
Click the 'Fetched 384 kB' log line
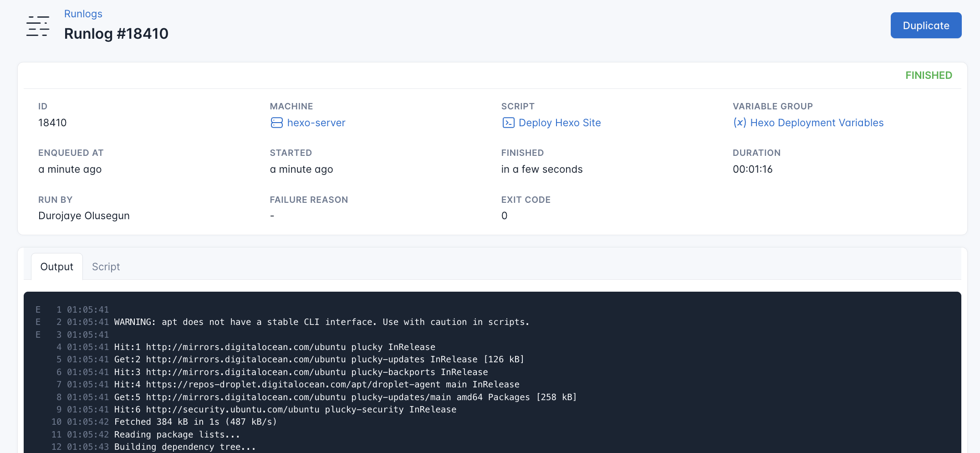click(x=197, y=422)
